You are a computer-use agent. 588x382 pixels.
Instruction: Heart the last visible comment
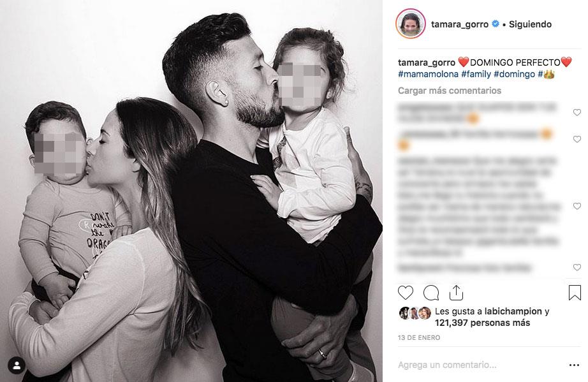tap(577, 267)
